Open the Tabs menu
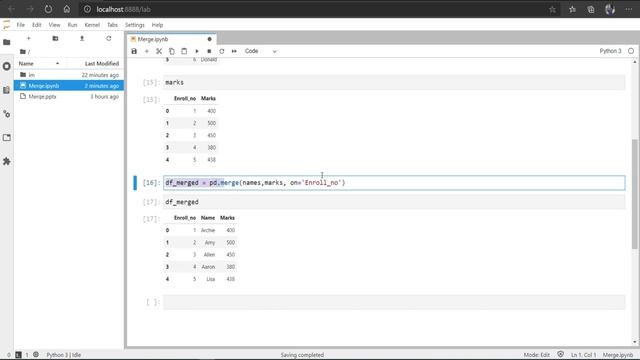The image size is (640, 360). click(112, 25)
